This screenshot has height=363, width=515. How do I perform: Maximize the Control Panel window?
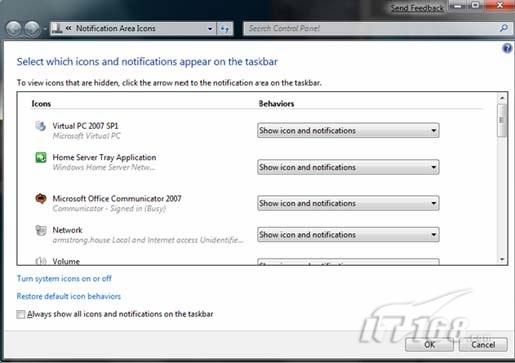476,5
